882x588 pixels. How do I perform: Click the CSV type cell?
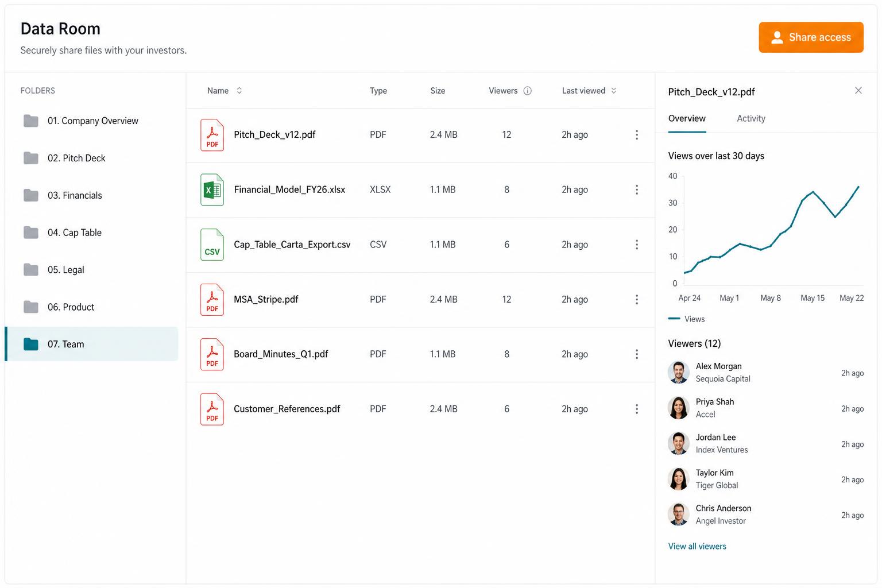[x=378, y=245]
